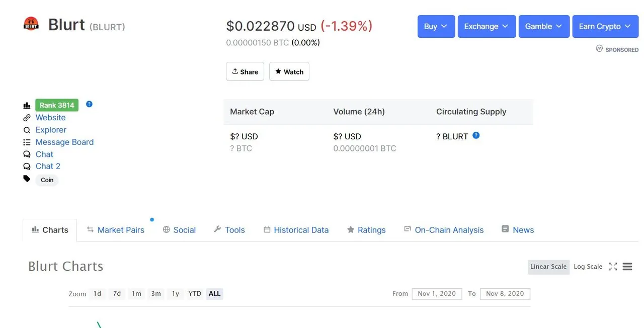Share the Blurt page

tap(245, 71)
